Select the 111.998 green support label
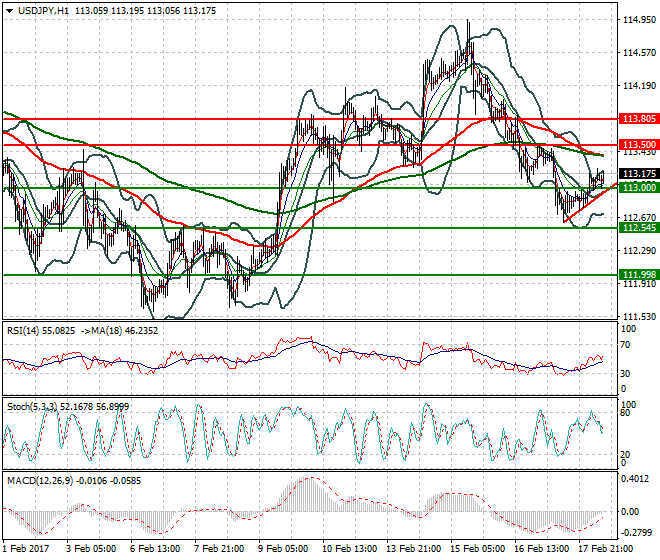 [x=639, y=275]
